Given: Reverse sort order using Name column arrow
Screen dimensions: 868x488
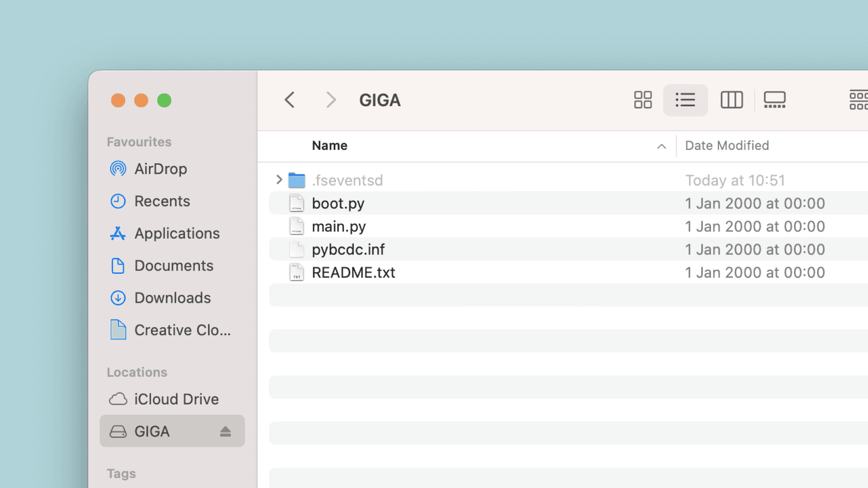Looking at the screenshot, I should pyautogui.click(x=661, y=146).
